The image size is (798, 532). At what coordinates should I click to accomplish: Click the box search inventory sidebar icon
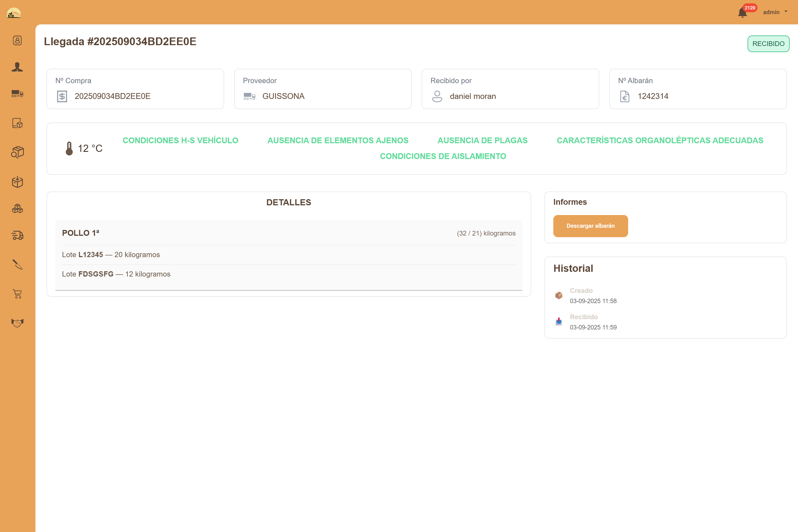click(17, 152)
